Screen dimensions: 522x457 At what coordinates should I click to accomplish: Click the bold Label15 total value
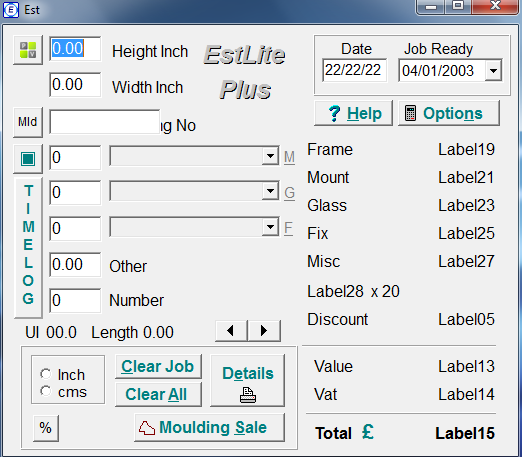[x=465, y=433]
